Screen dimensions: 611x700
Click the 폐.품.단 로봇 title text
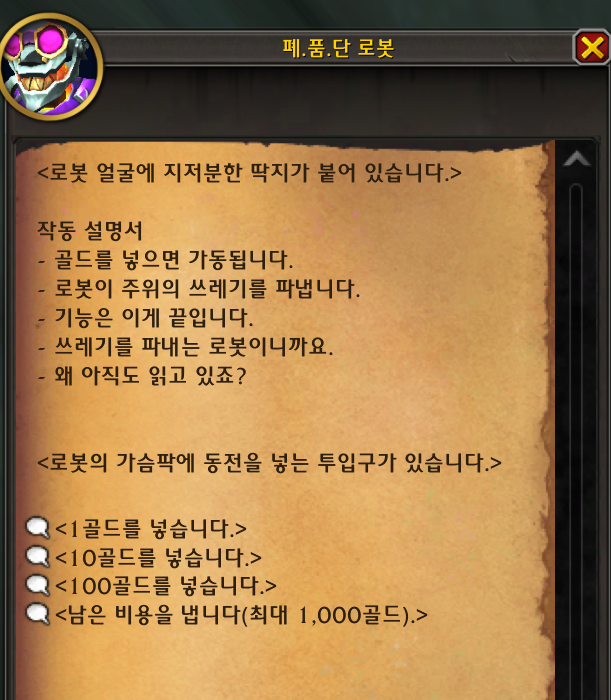[338, 48]
